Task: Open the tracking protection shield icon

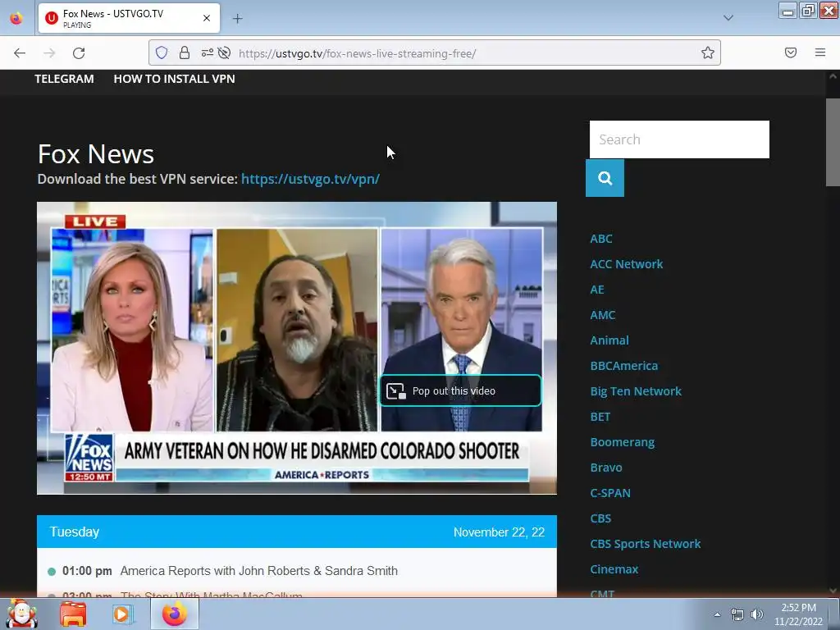Action: pos(162,52)
